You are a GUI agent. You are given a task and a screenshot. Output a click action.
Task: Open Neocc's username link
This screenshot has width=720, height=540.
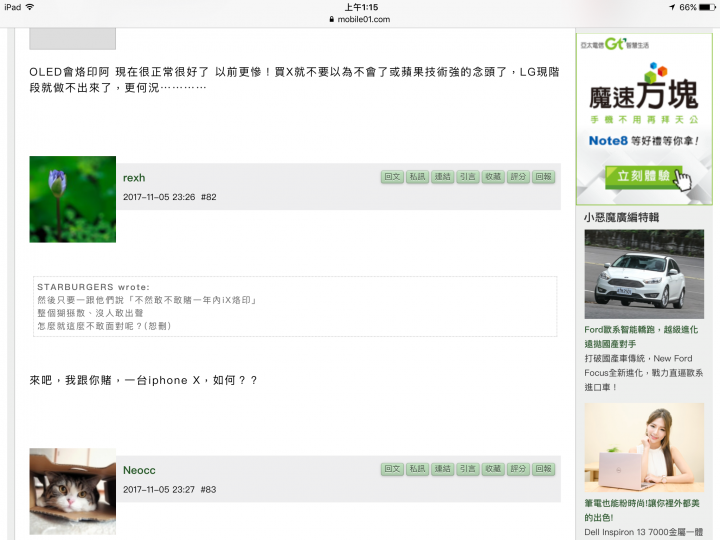(139, 470)
